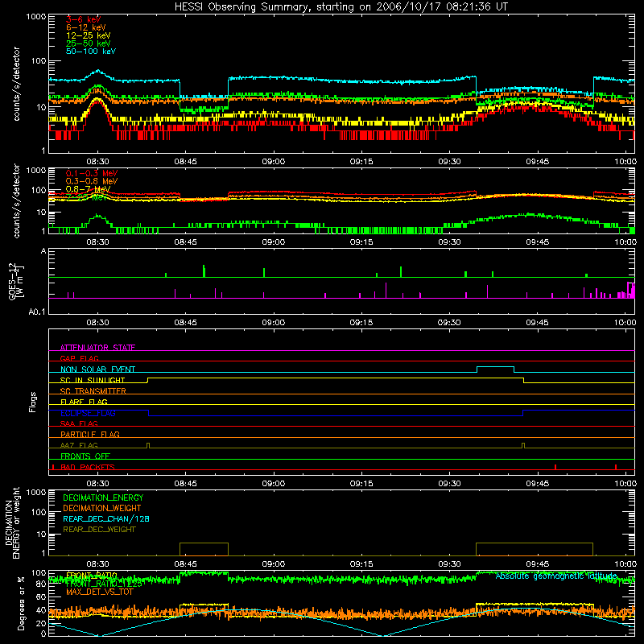This screenshot has width=644, height=644.
Task: Click the SC_TRANSMITTER flag label
Action: point(93,391)
